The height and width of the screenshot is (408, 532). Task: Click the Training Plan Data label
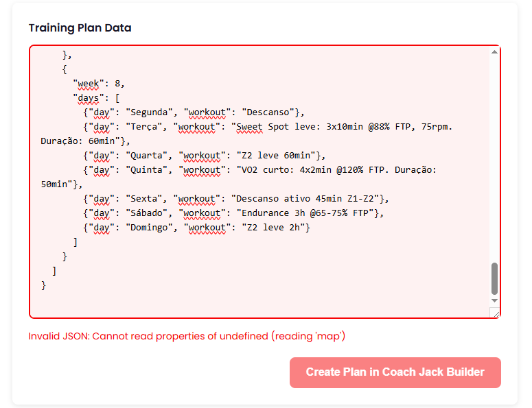point(80,28)
